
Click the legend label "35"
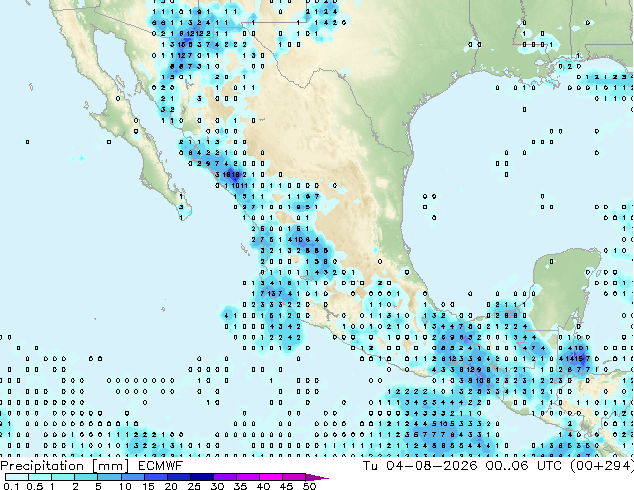pos(240,486)
